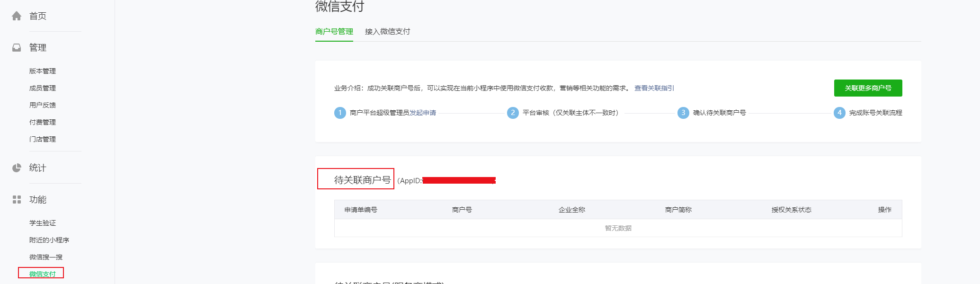Open the 统计 pie chart icon
Image resolution: width=980 pixels, height=284 pixels.
click(x=17, y=168)
